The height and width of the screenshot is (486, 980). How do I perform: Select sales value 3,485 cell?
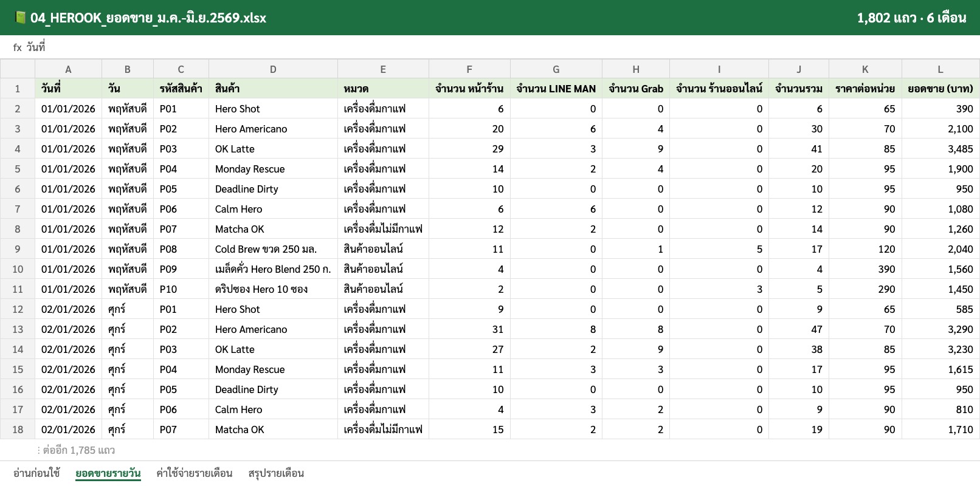coord(940,149)
